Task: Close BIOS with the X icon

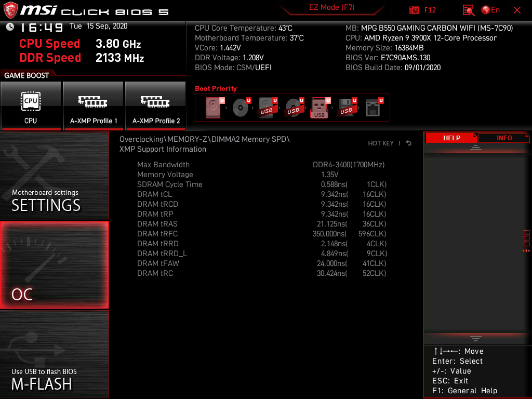Action: (x=517, y=10)
